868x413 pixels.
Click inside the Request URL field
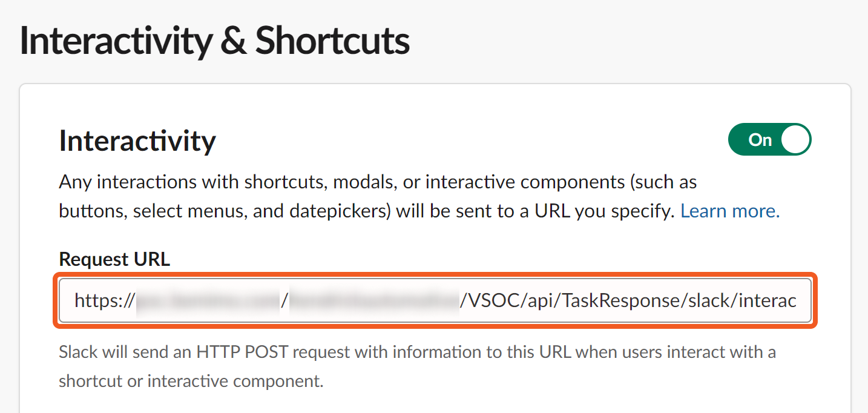(x=435, y=301)
